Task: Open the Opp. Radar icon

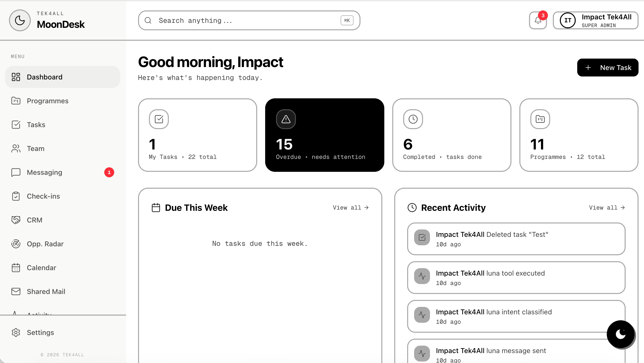Action: point(16,244)
